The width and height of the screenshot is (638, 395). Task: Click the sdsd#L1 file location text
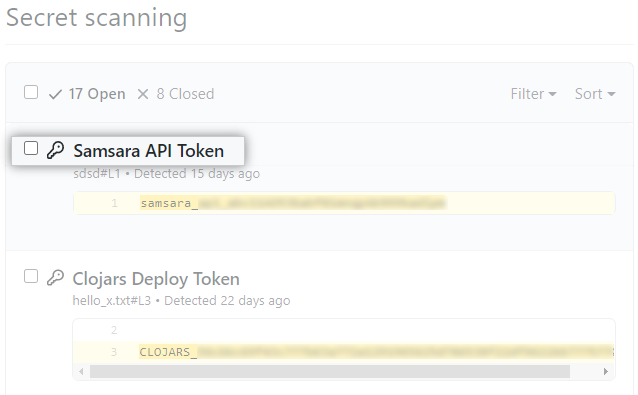[x=97, y=174]
